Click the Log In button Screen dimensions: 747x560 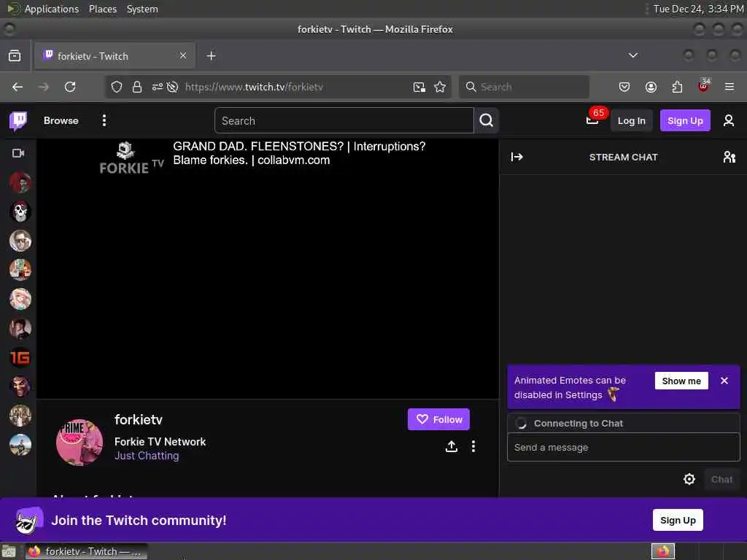point(631,120)
